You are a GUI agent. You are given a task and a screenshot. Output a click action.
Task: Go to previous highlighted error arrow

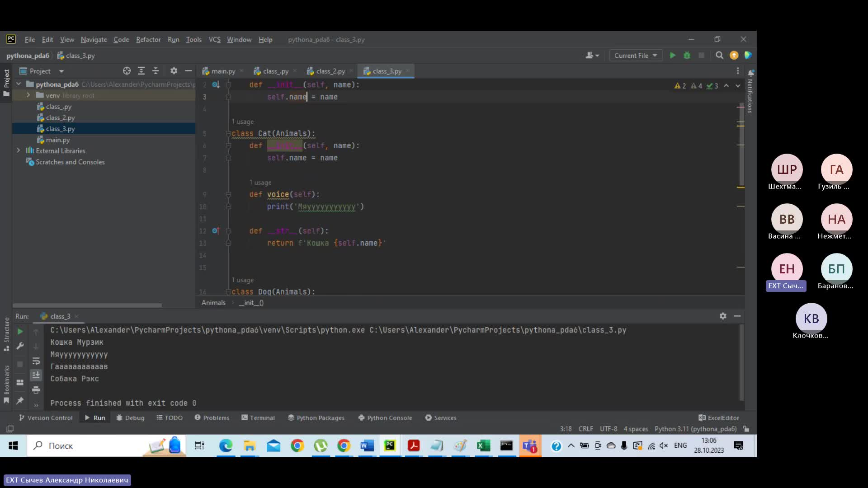pos(726,85)
